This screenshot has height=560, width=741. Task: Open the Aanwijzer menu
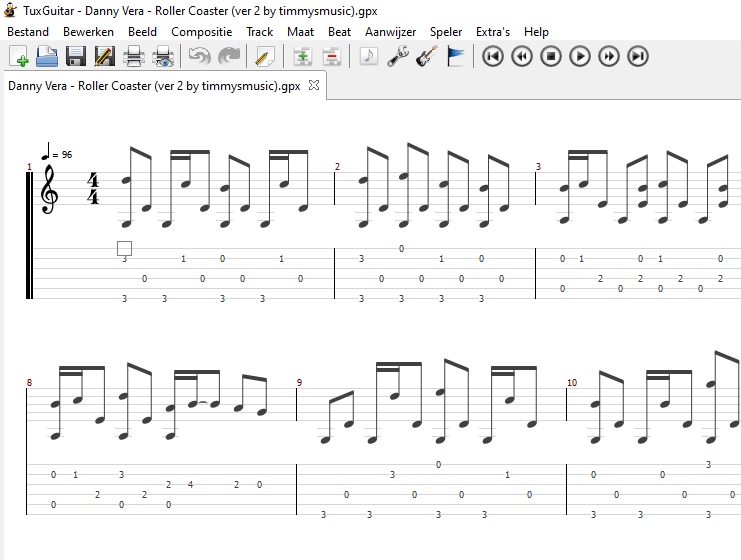(x=390, y=32)
